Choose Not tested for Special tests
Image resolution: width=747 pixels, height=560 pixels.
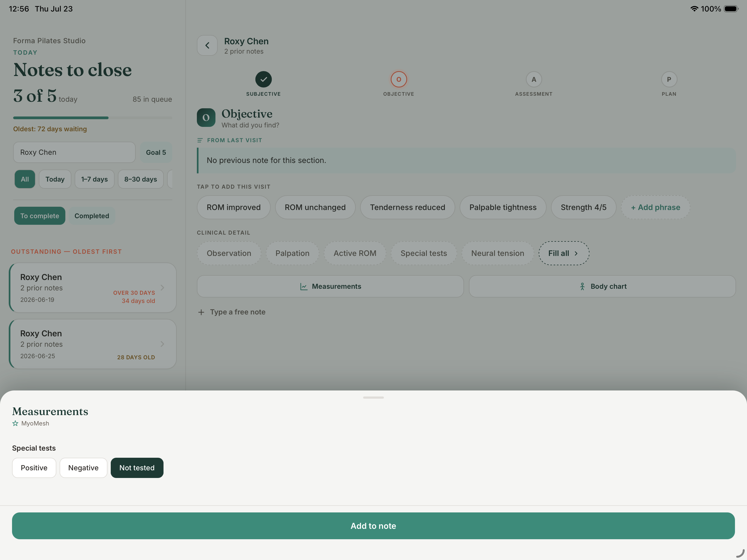coord(137,468)
